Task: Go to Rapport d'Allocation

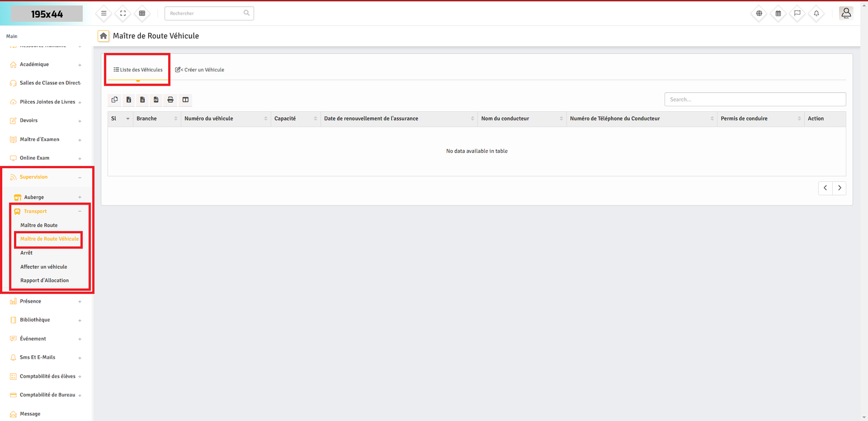Action: 44,280
